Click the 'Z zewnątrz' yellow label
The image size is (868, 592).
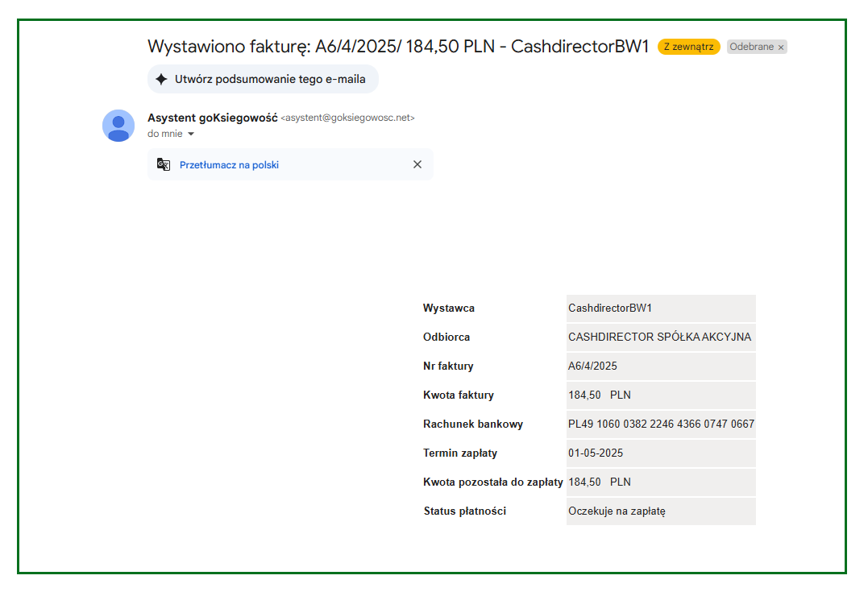click(688, 47)
